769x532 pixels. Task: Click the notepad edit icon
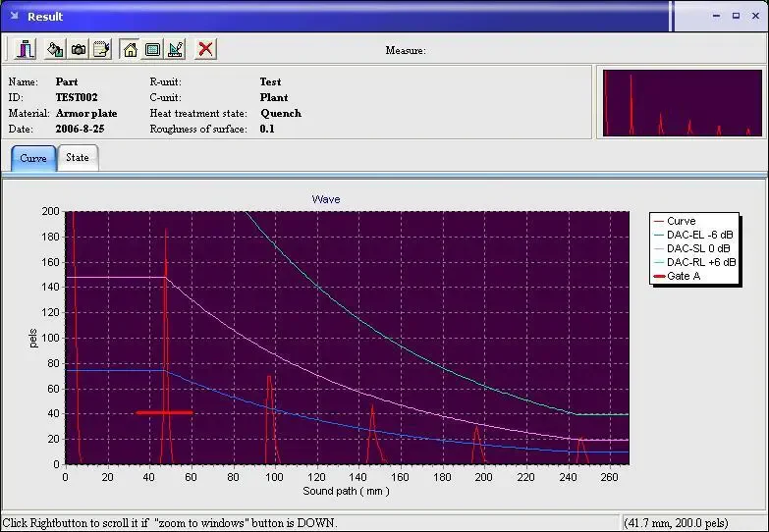click(101, 49)
